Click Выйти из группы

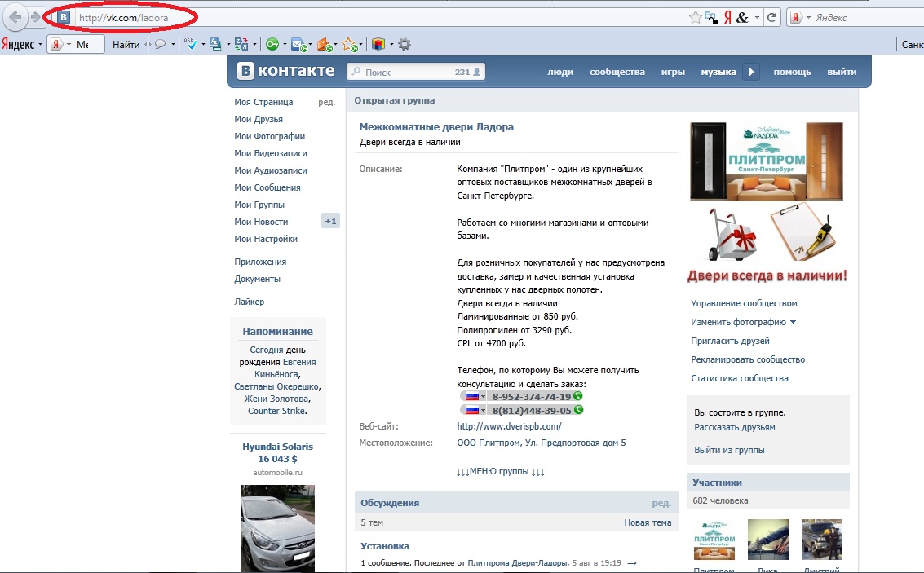[729, 450]
